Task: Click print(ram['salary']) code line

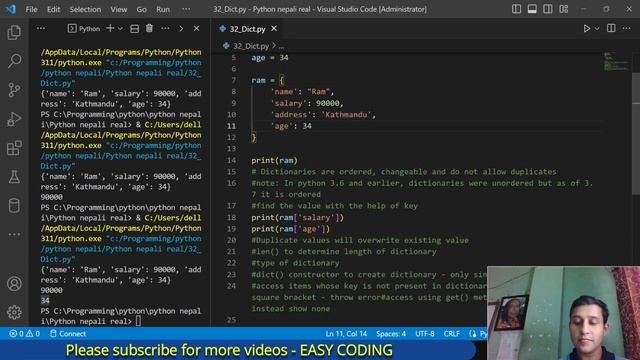Action: coord(298,218)
